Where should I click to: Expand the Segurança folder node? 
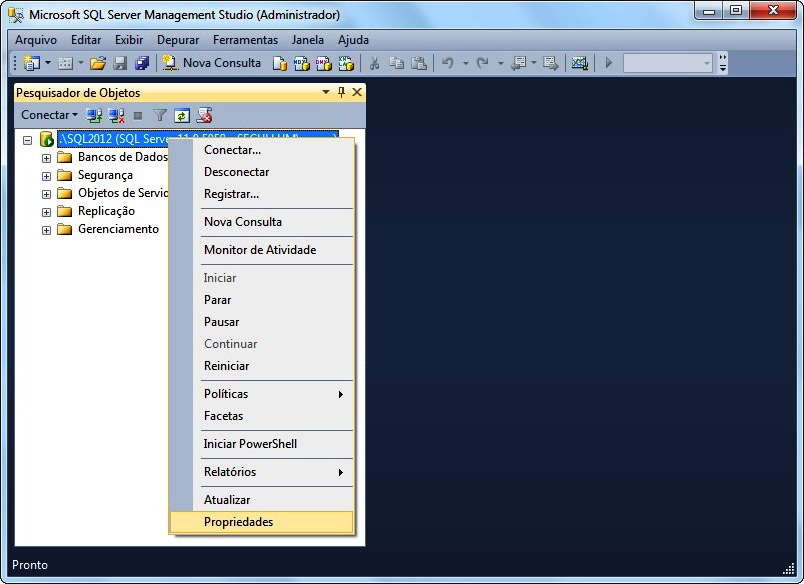pyautogui.click(x=46, y=176)
